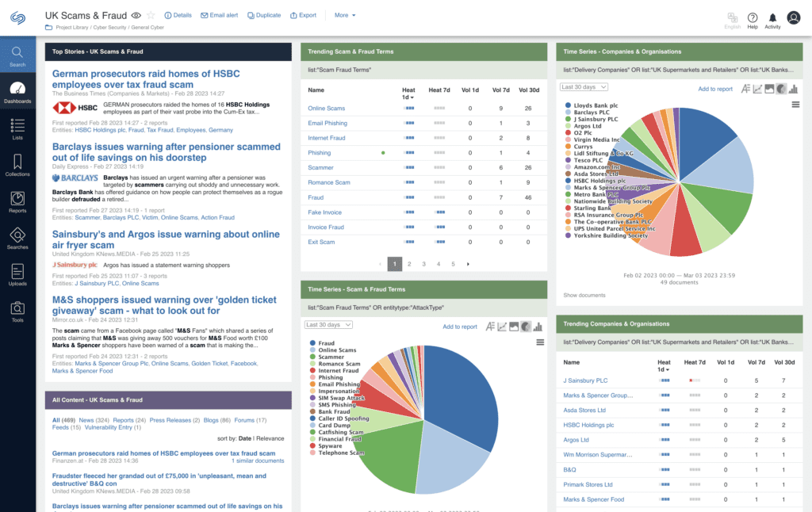Toggle Spyware legend series

(326, 445)
